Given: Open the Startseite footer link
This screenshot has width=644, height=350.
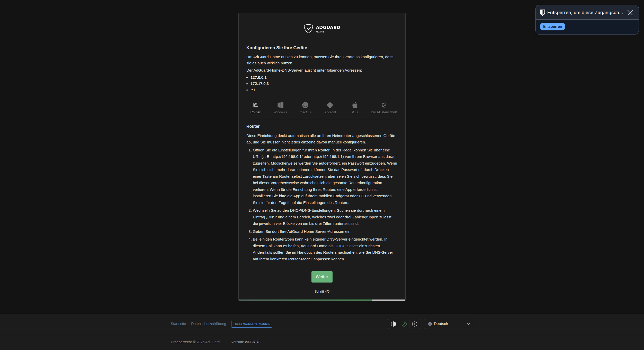Looking at the screenshot, I should tap(178, 324).
